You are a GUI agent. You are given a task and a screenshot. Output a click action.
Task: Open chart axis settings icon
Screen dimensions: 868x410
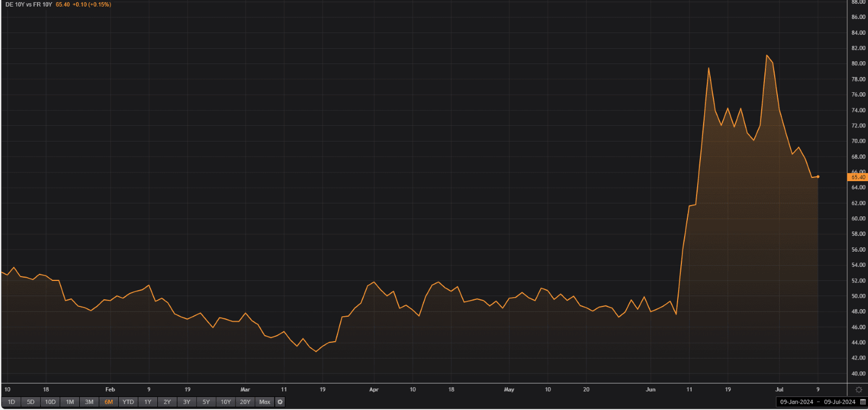point(859,390)
